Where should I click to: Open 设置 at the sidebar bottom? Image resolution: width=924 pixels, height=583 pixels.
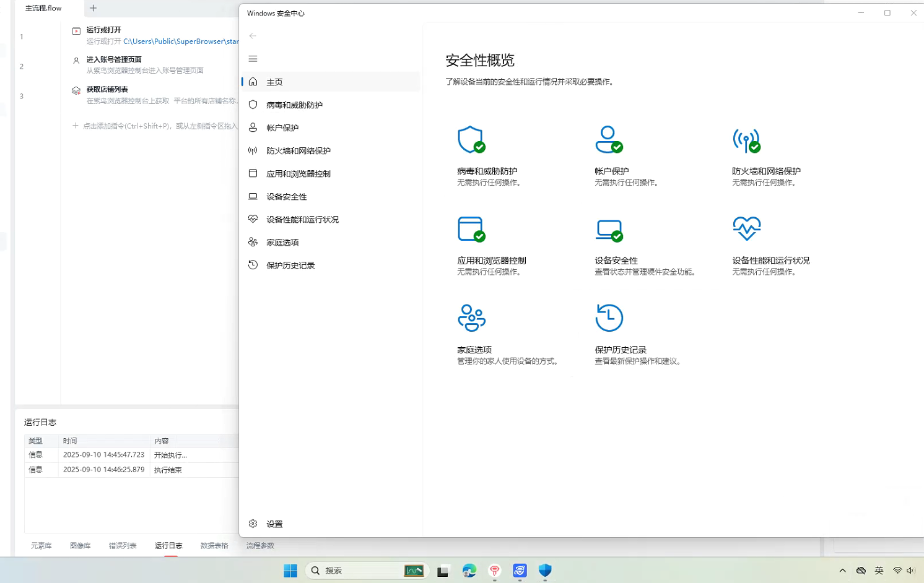(x=331, y=524)
